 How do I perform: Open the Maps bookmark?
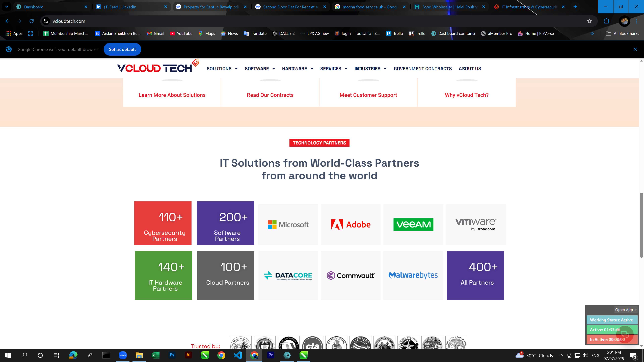pos(206,34)
